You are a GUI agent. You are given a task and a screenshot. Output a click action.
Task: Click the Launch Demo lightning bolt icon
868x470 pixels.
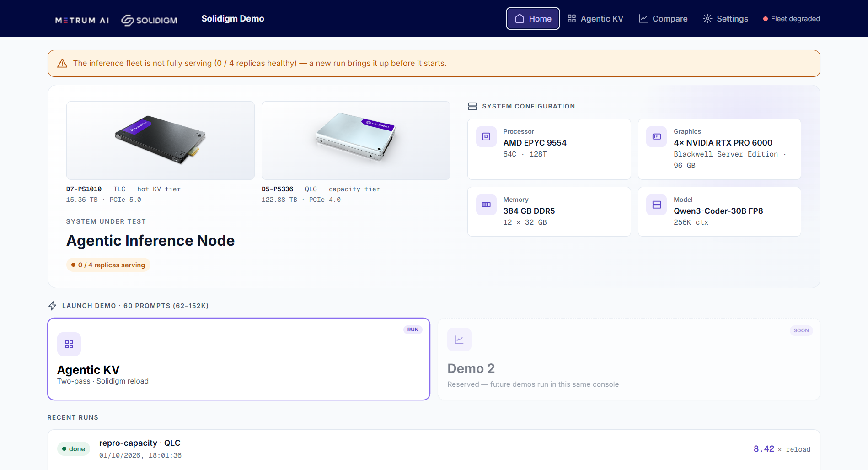[53, 306]
